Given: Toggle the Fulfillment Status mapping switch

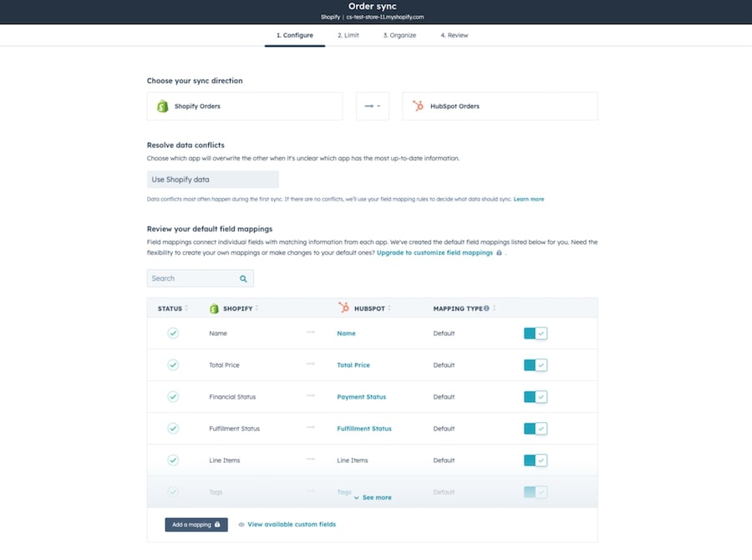Looking at the screenshot, I should pyautogui.click(x=535, y=429).
